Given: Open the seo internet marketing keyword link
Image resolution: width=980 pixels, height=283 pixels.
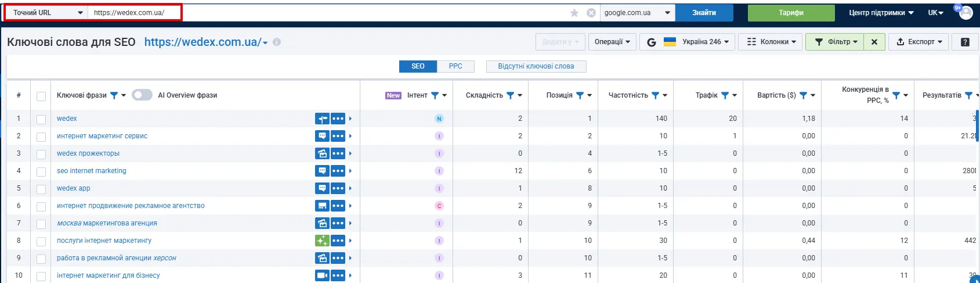Looking at the screenshot, I should [x=91, y=171].
